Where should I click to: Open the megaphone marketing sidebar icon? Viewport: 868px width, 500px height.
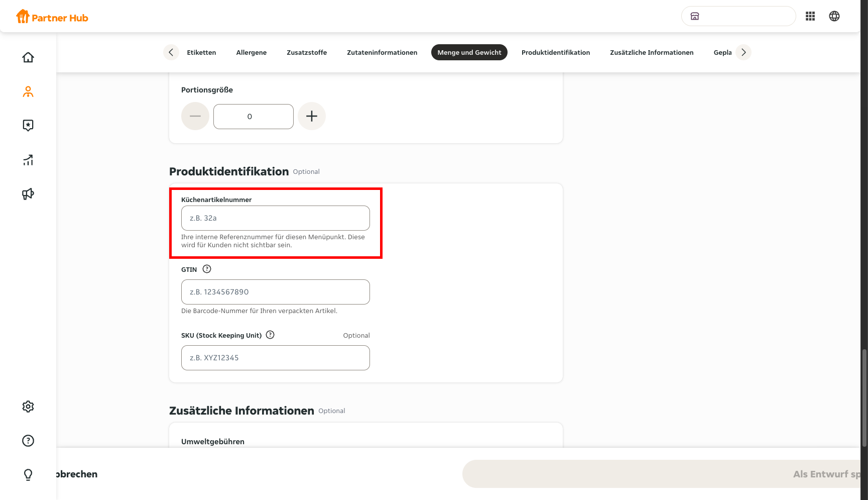click(x=28, y=194)
